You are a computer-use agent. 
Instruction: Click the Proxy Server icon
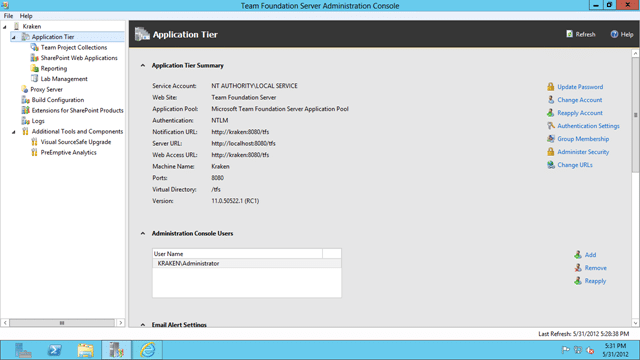[25, 89]
